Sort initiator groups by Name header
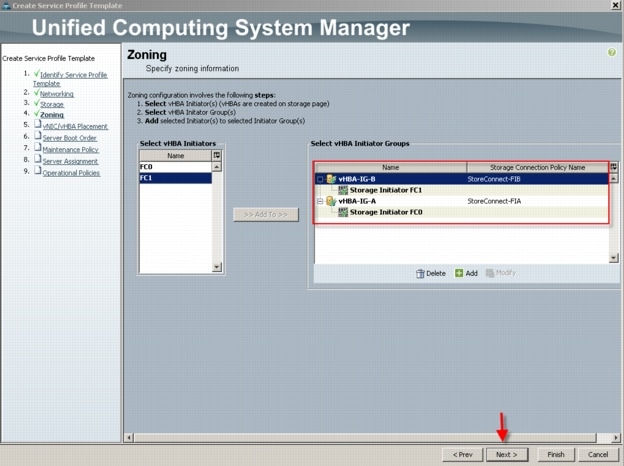 390,167
